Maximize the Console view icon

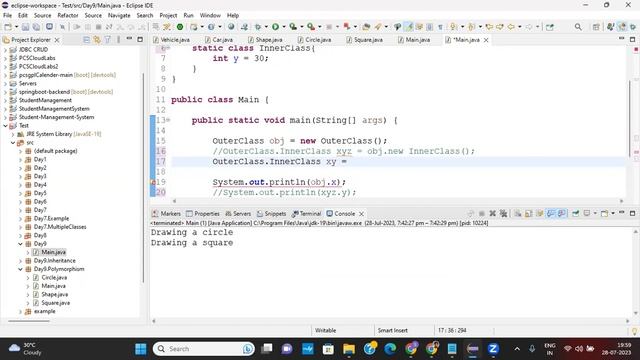tap(632, 213)
